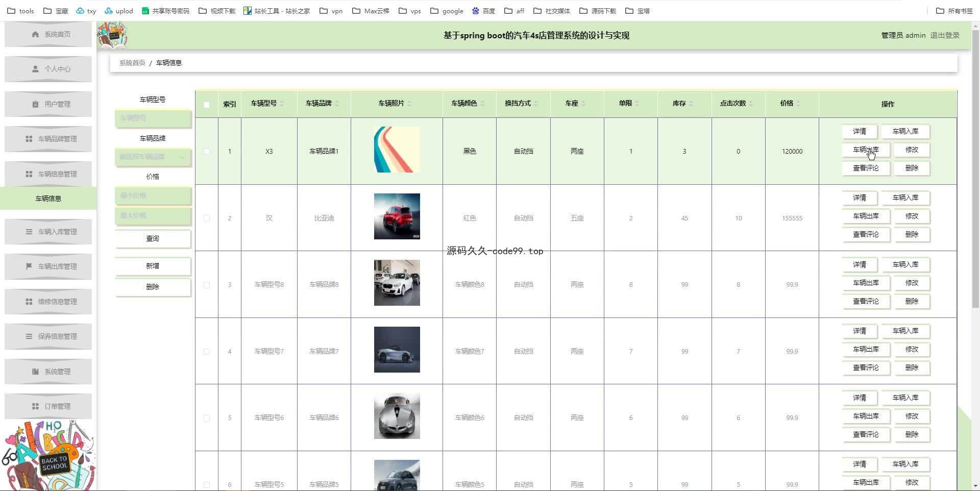Open 订单管理 in the sidebar
Image resolution: width=980 pixels, height=491 pixels.
point(48,406)
